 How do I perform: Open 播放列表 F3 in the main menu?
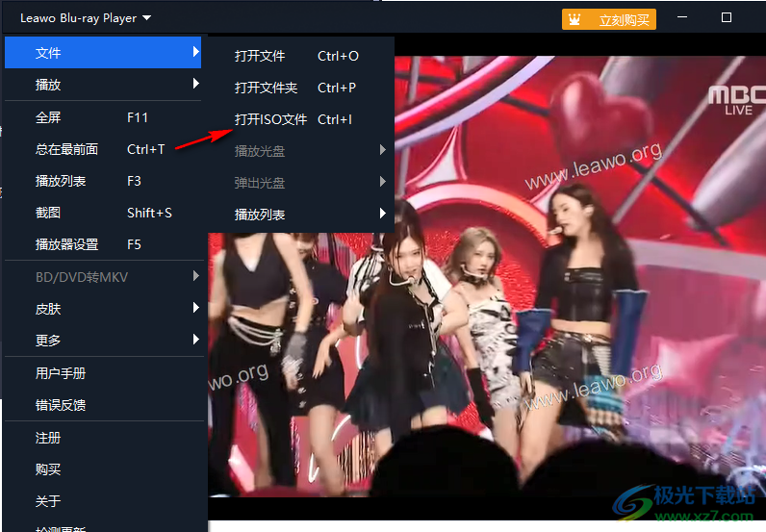pos(103,181)
